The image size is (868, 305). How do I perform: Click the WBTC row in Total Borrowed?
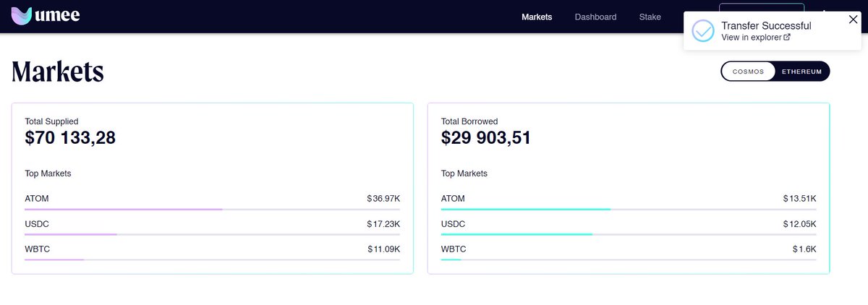coord(629,252)
